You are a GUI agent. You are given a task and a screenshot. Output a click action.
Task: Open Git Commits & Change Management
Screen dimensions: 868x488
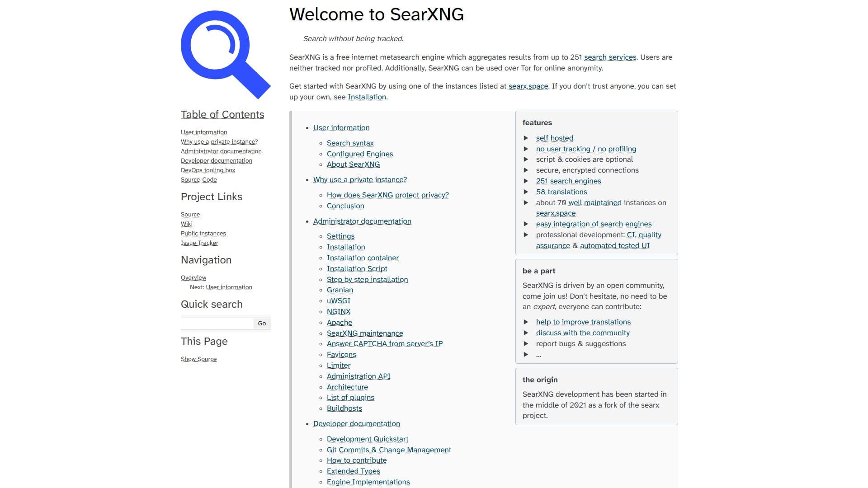[x=389, y=450]
